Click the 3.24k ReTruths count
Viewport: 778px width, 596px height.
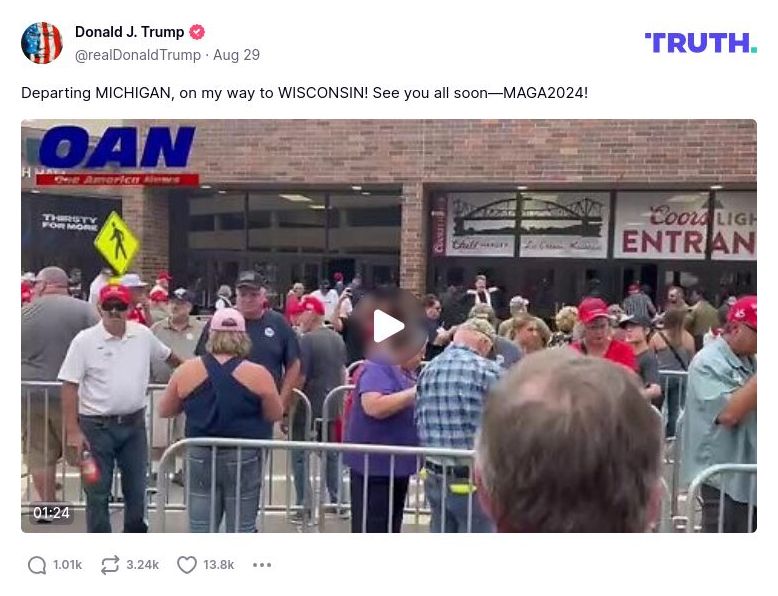pyautogui.click(x=142, y=565)
